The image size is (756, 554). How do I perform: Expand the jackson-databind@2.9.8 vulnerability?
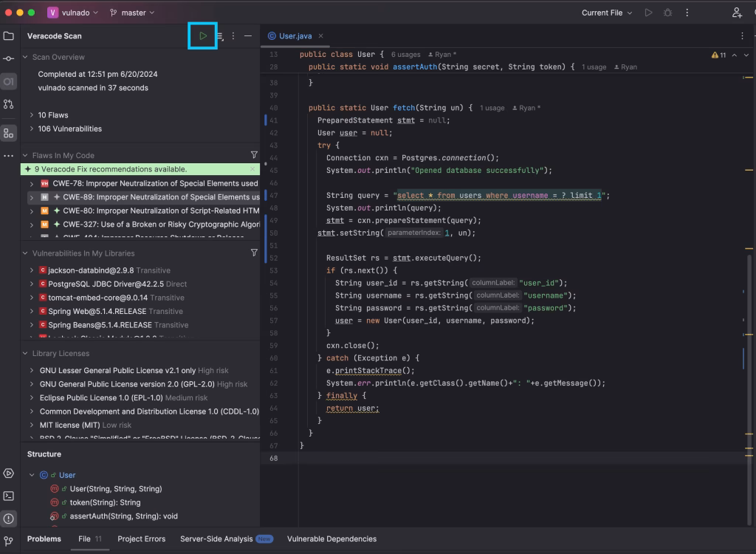tap(31, 270)
